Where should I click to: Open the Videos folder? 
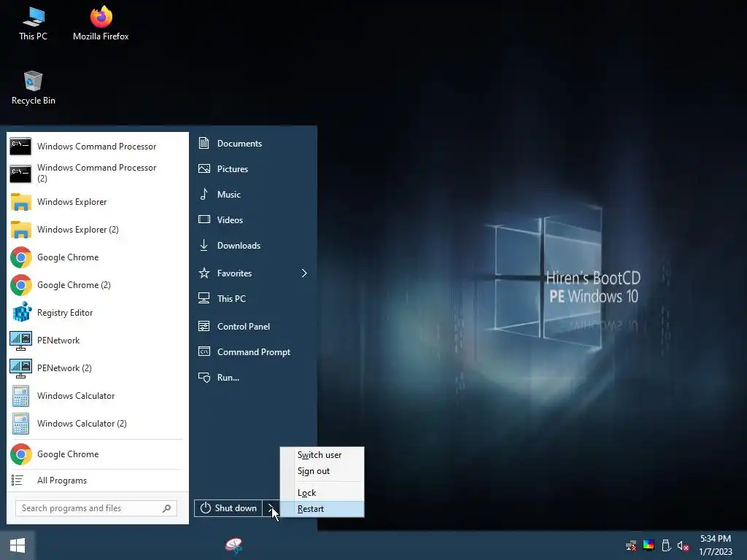(253, 219)
